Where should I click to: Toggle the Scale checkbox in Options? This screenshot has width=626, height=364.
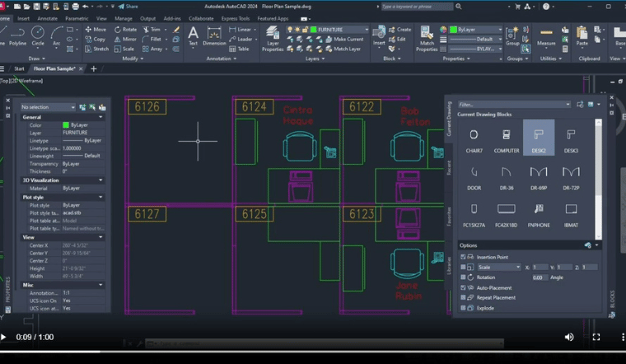point(463,267)
